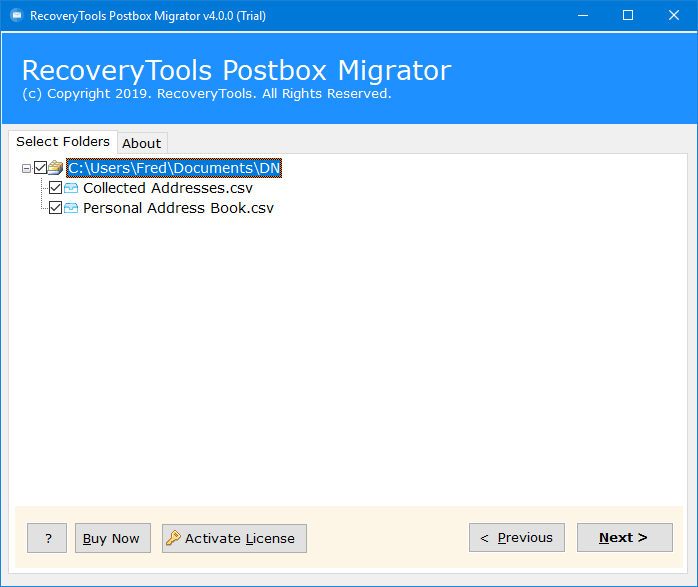Screen dimensions: 698x587
Task: Select the Personal Address Book.csv item
Action: pos(178,208)
